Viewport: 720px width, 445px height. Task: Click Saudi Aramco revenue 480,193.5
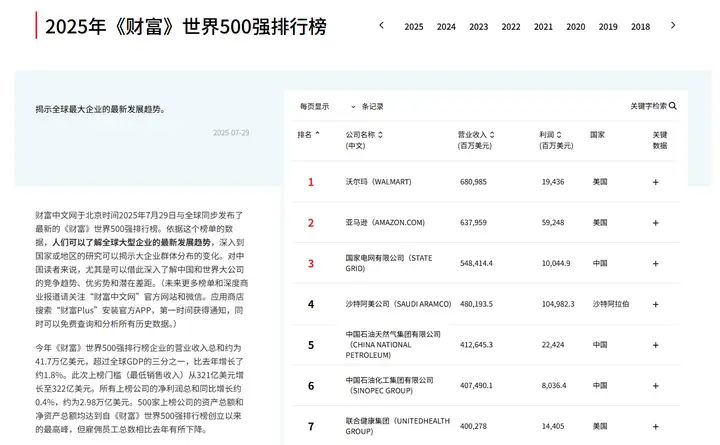[x=476, y=304]
